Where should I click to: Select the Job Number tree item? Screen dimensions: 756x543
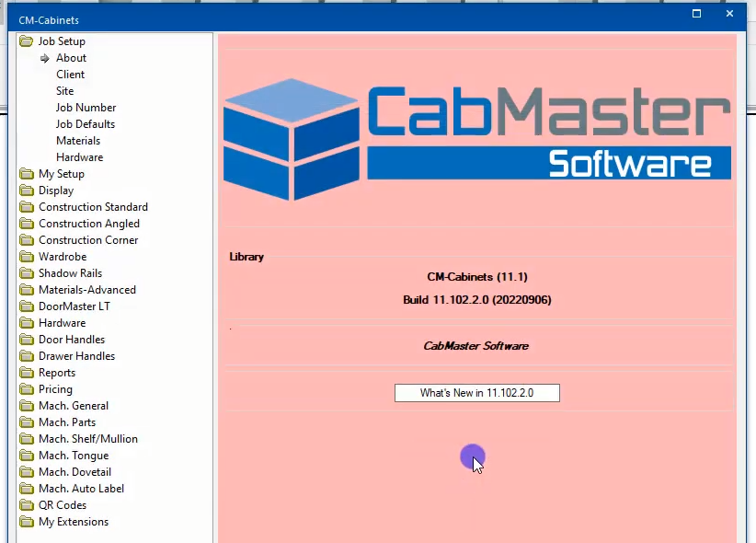(86, 108)
